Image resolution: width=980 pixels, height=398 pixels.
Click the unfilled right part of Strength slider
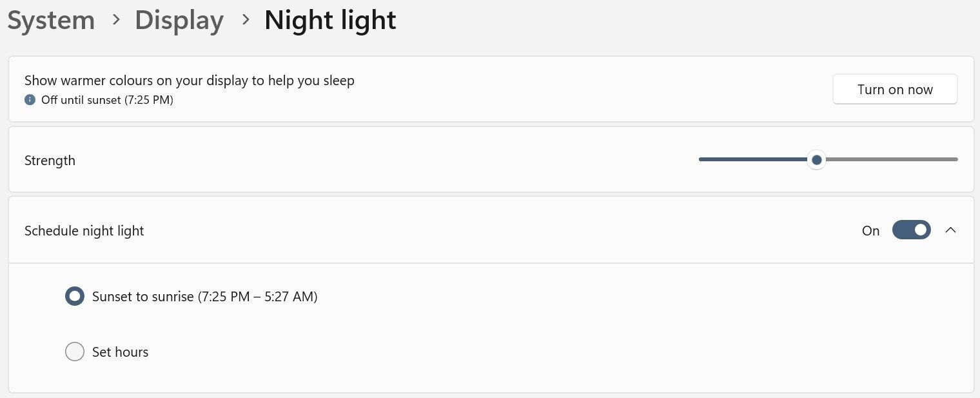890,159
